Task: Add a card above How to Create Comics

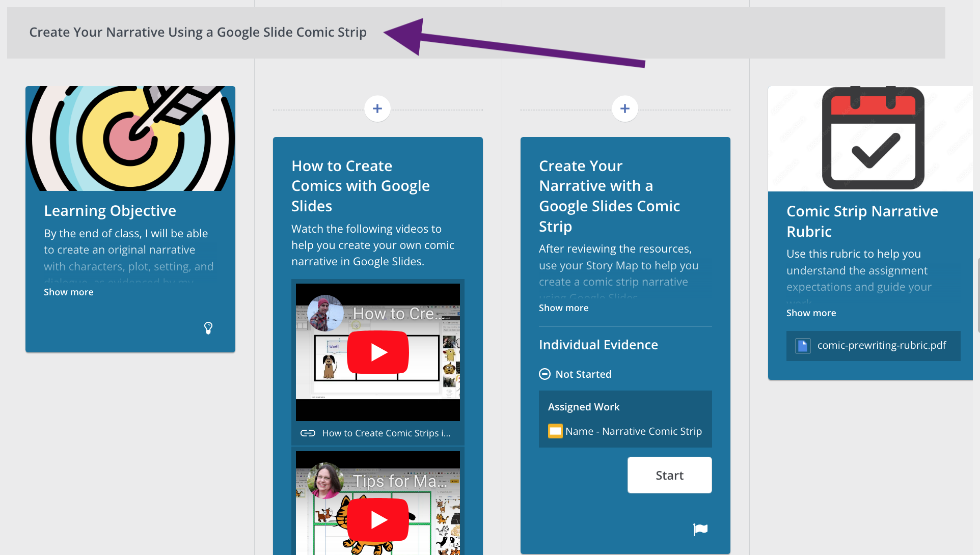Action: tap(377, 108)
